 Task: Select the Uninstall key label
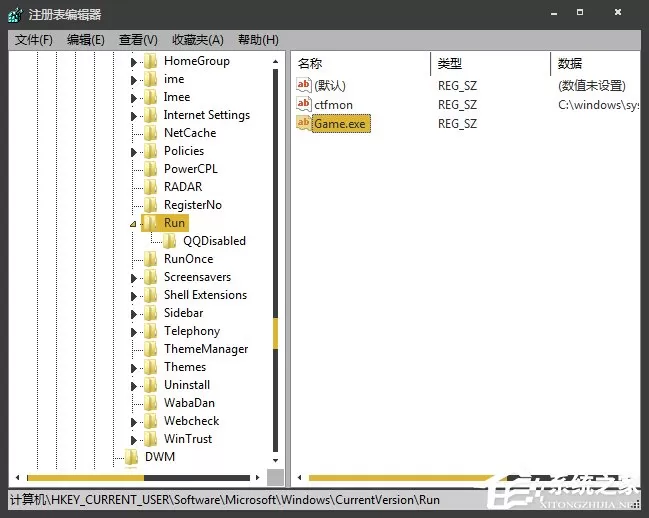(x=187, y=385)
